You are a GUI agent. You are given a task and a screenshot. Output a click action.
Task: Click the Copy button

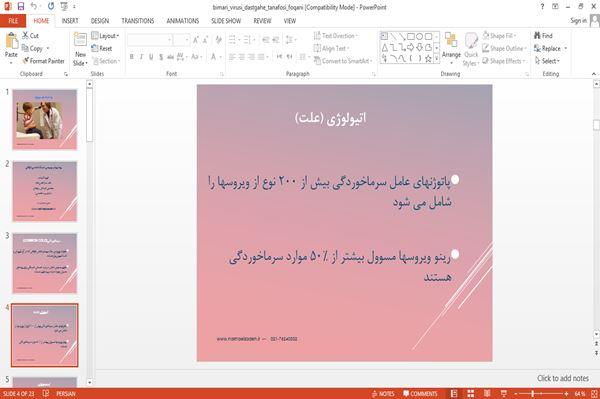click(x=35, y=48)
